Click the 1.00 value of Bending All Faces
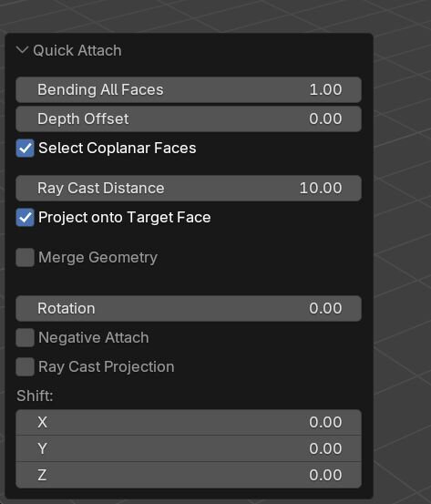The height and width of the screenshot is (504, 431). [325, 89]
